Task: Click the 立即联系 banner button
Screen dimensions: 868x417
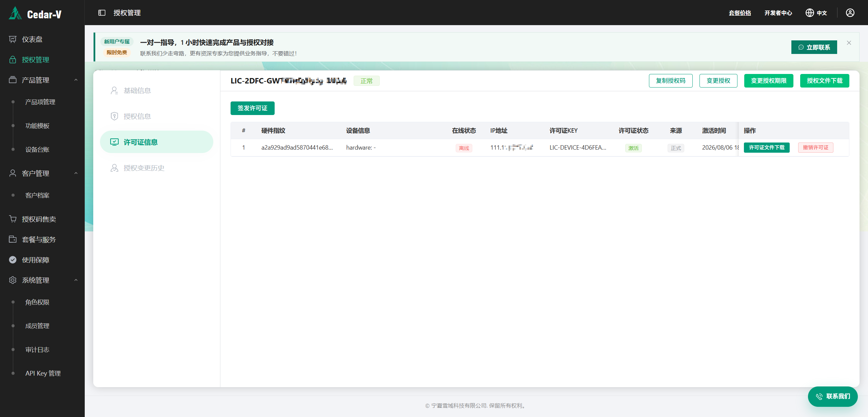Action: (x=814, y=47)
